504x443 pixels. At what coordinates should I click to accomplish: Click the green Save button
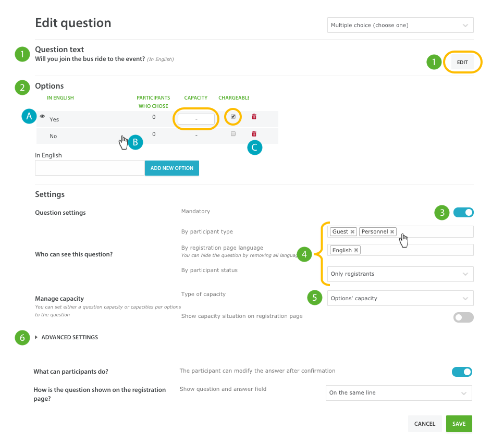[x=459, y=424]
